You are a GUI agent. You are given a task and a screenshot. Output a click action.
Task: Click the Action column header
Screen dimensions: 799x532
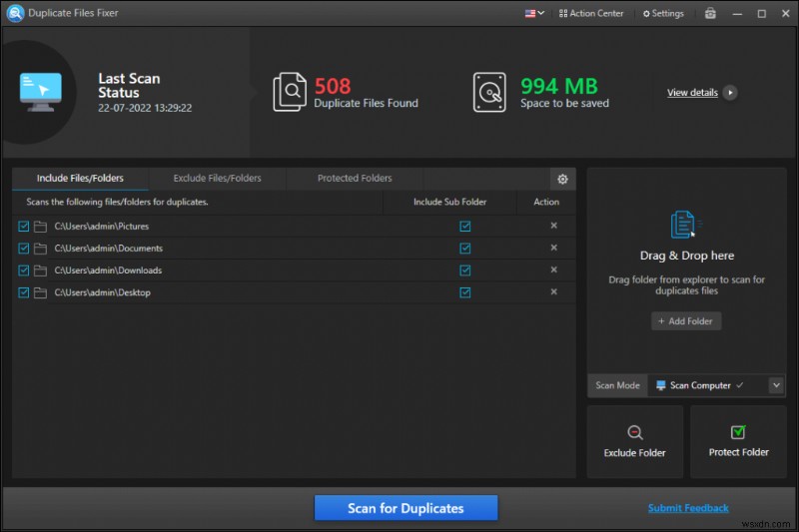click(x=546, y=202)
